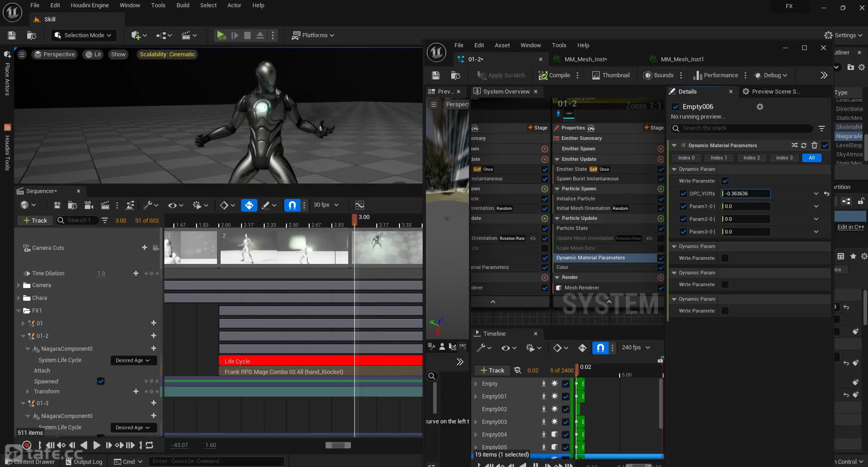Screen dimensions: 868x467
Task: Click the Compile icon in Niagara toolbar
Action: click(542, 75)
